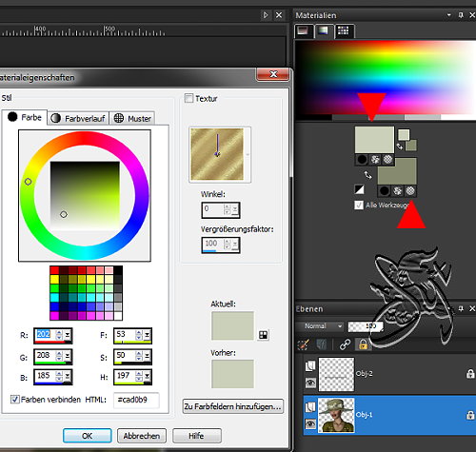Viewport: 476px width, 452px height.
Task: Click Zu Farbfeldern hinzufügen button
Action: [233, 406]
